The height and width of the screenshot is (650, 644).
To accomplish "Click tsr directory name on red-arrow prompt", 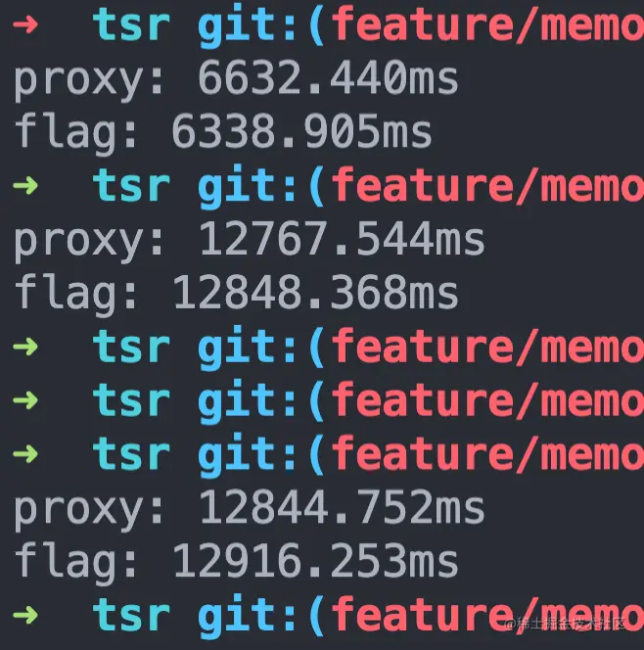I will pyautogui.click(x=132, y=25).
